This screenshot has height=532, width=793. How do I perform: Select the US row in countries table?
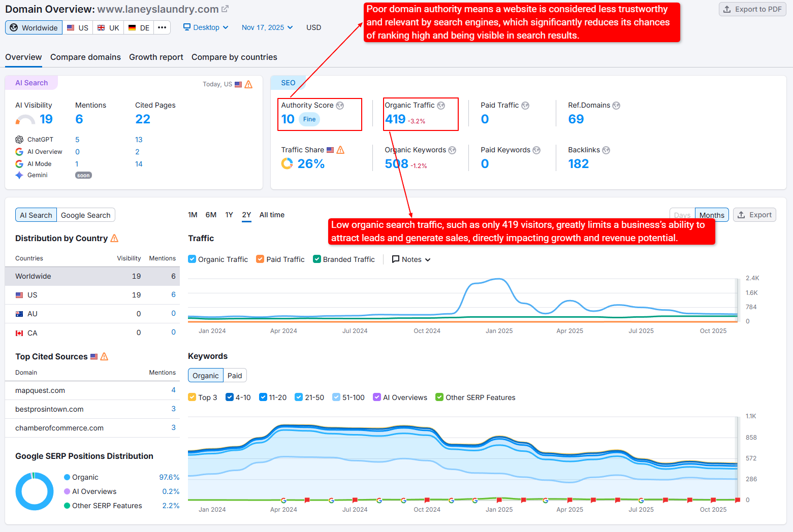pyautogui.click(x=91, y=295)
